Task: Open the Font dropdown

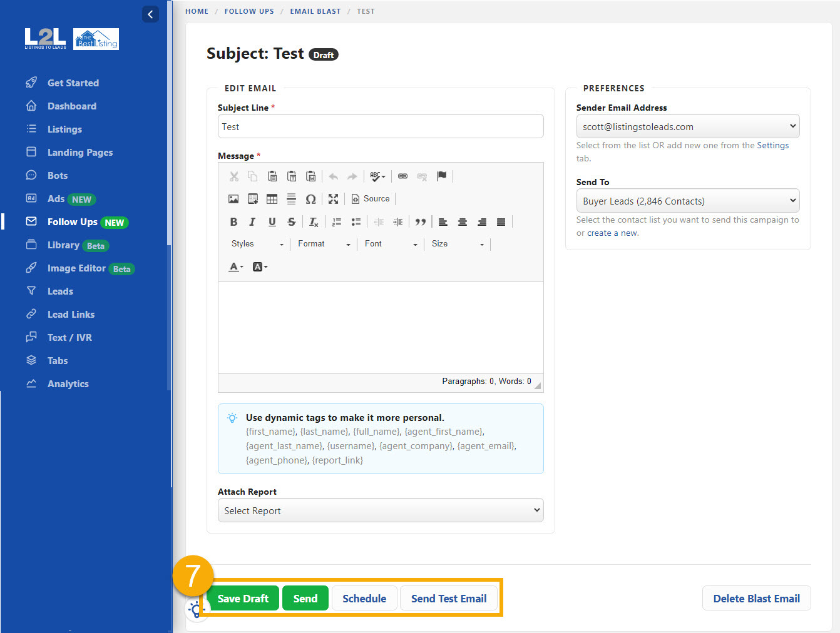Action: (x=389, y=244)
